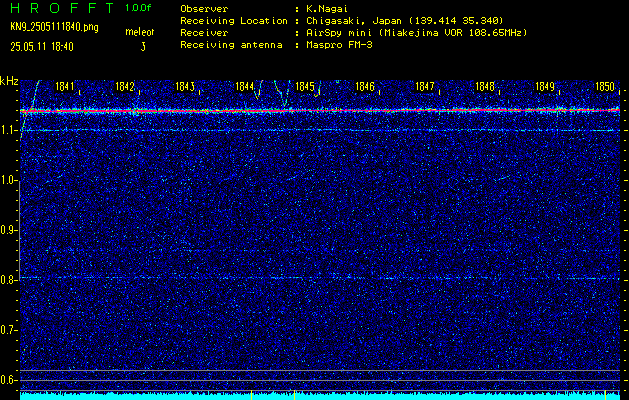Click the 1.1 frequency axis label
The width and height of the screenshot is (629, 400).
click(7, 131)
